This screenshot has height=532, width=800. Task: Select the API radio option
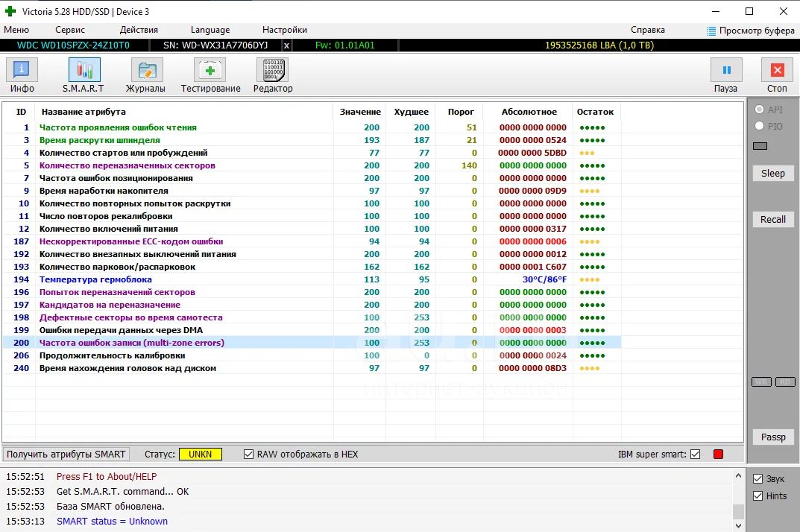(759, 109)
